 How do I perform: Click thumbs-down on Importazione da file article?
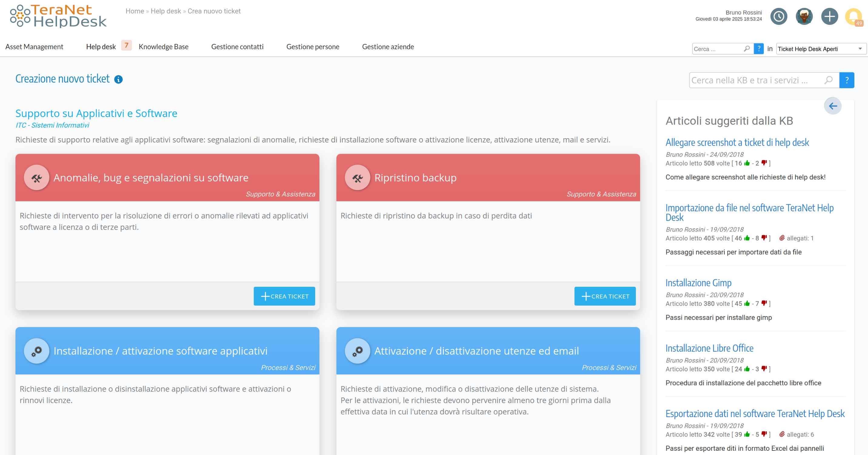[x=764, y=238]
